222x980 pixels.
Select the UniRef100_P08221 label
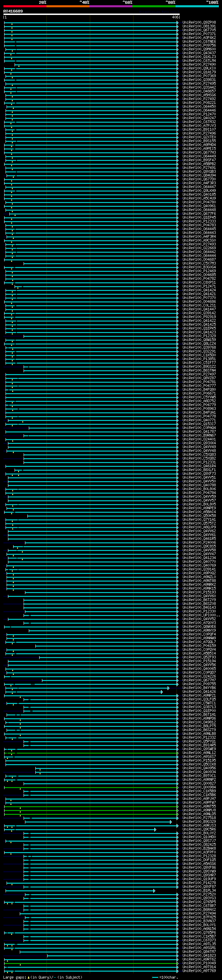point(199,103)
